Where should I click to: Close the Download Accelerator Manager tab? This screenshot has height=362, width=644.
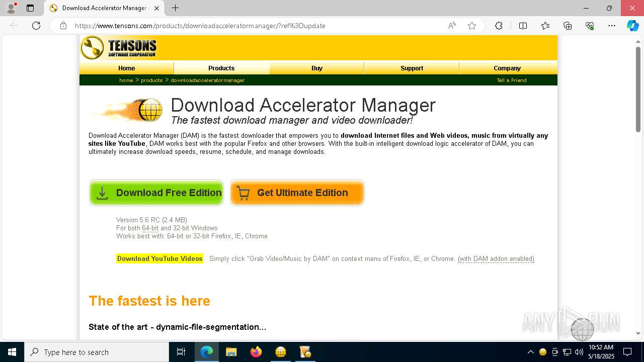156,8
